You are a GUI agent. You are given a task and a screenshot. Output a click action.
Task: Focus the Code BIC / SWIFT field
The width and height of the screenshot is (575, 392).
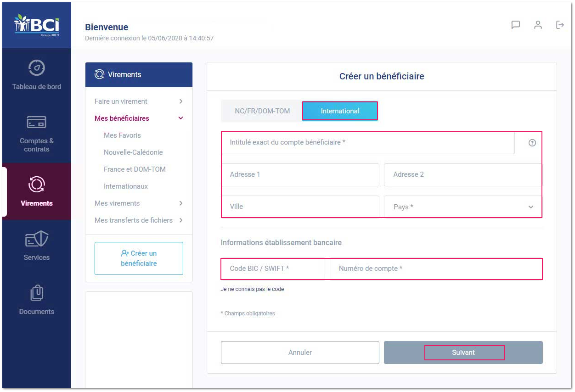tap(273, 269)
